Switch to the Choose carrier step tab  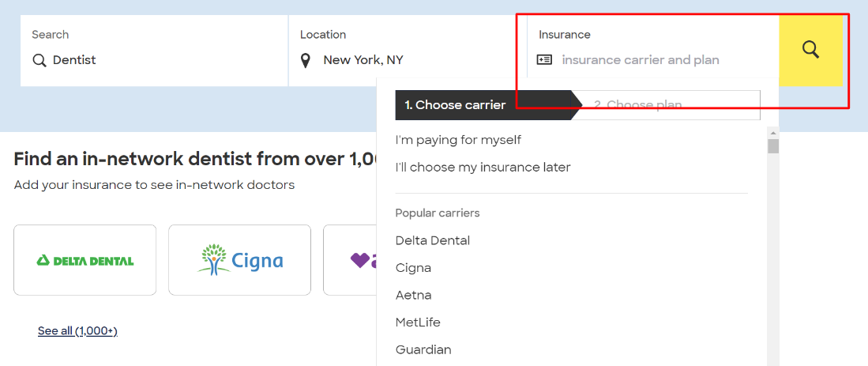pyautogui.click(x=456, y=105)
